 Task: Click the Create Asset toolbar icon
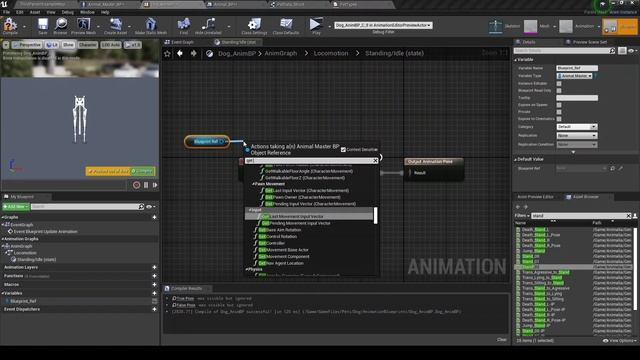(116, 26)
